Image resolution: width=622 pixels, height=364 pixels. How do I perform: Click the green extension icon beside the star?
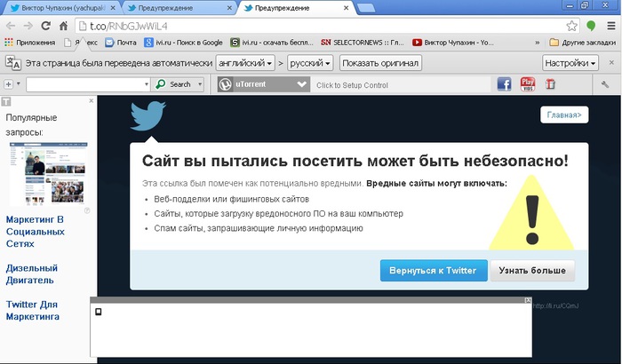click(591, 26)
